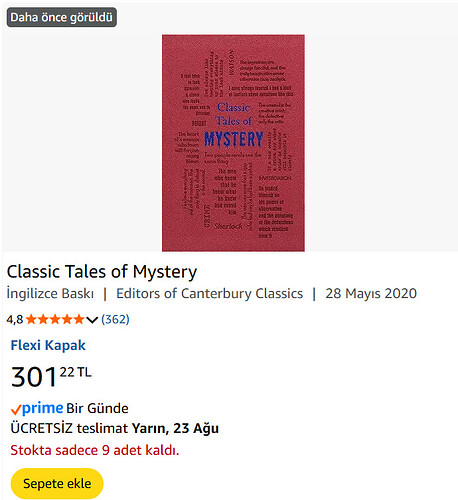Click the 301,22 TL price

(x=51, y=377)
